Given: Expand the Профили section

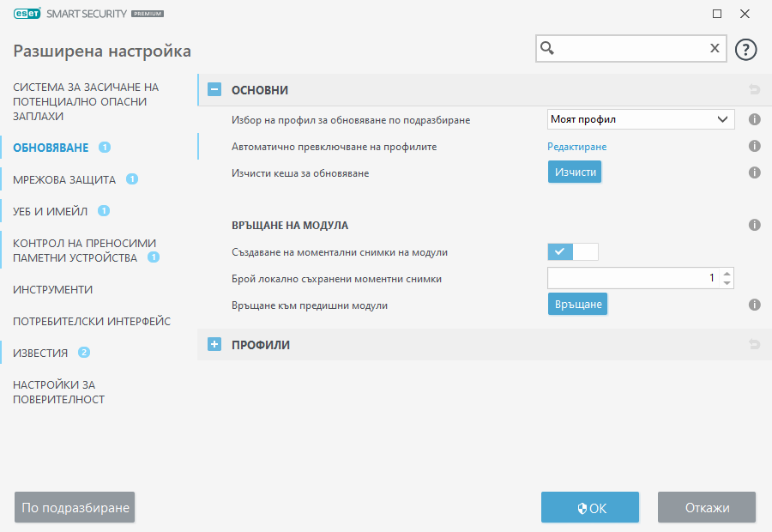Looking at the screenshot, I should point(214,344).
